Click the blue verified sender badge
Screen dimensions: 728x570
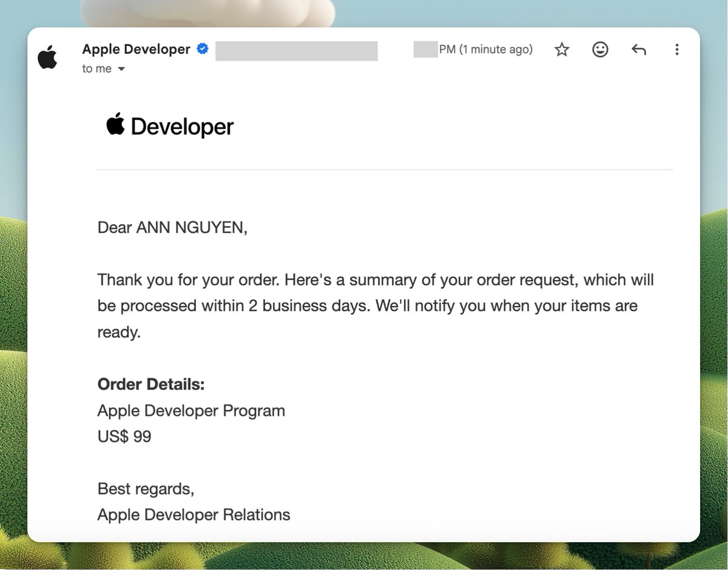pyautogui.click(x=203, y=49)
